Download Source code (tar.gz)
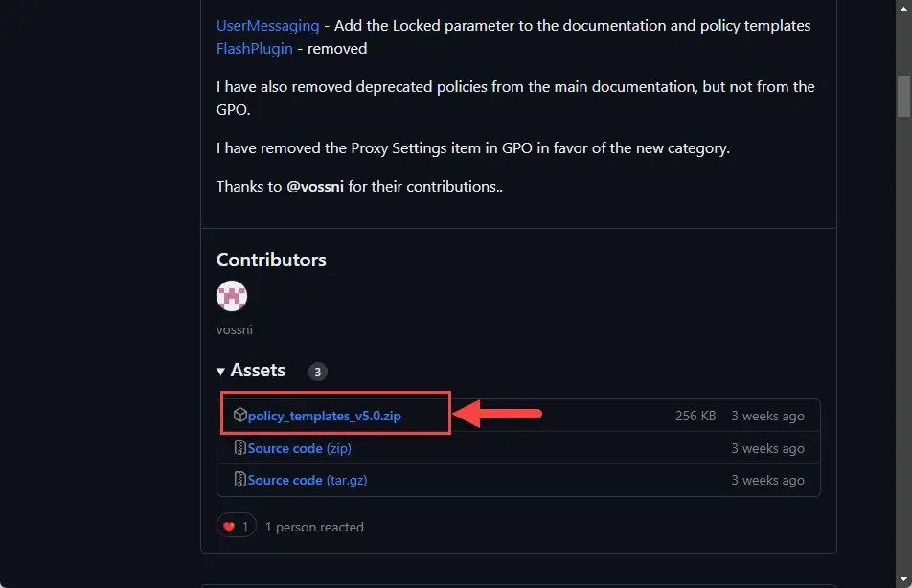 tap(308, 481)
